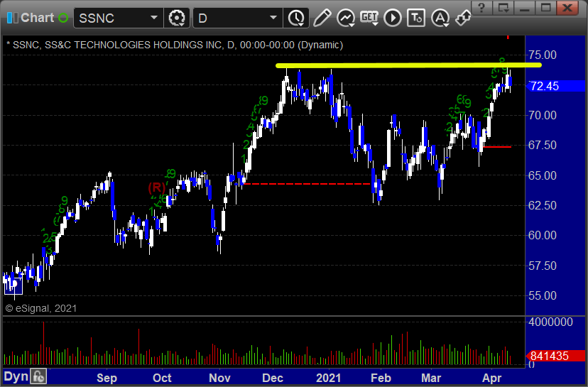Expand the D interval dropdown
Screen dimensions: 588x387
point(273,18)
